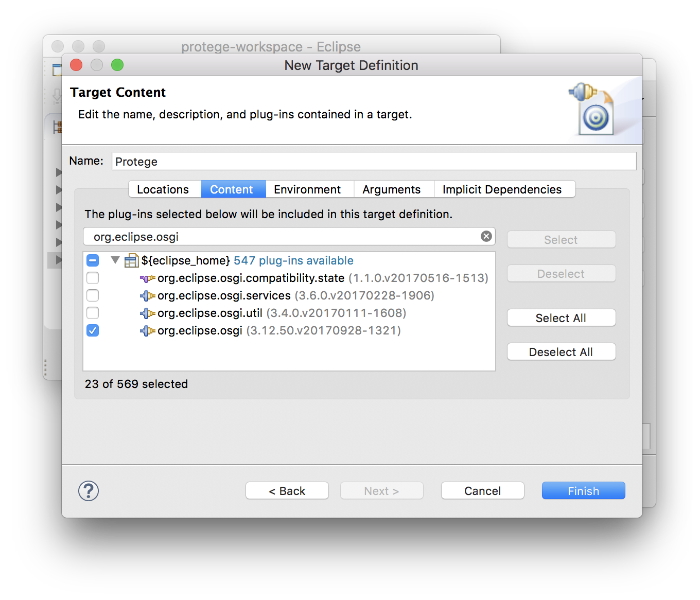Viewport: 700px width, 600px height.
Task: Click the 'Target Content' heading text
Action: click(118, 92)
